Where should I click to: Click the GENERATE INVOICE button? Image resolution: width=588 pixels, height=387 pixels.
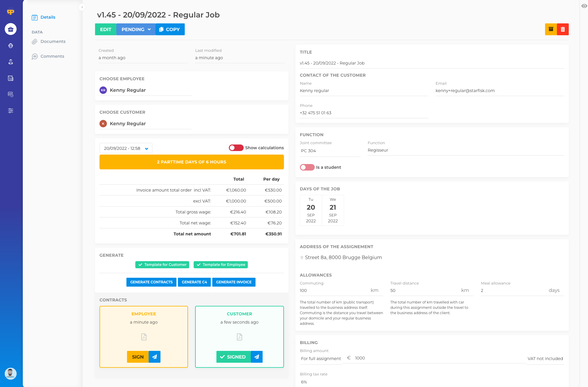234,282
